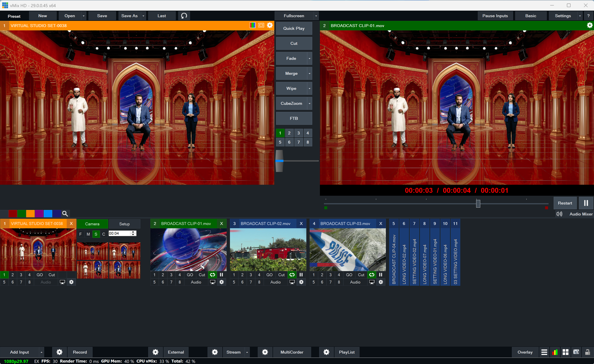
Task: Click the unlock padlock icon
Action: (587, 352)
